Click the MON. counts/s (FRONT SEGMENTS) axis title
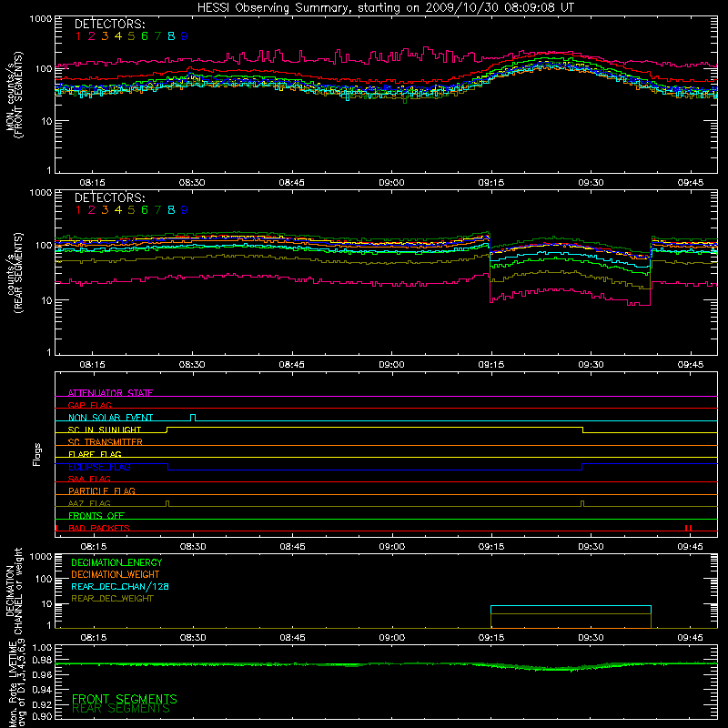 click(x=14, y=95)
